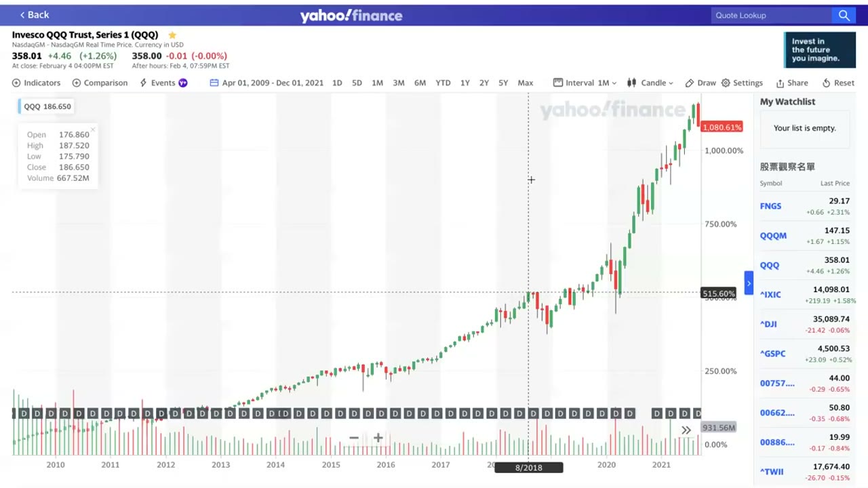Screen dimensions: 868x488
Task: Expand the Interval 1M dropdown
Action: coord(585,83)
